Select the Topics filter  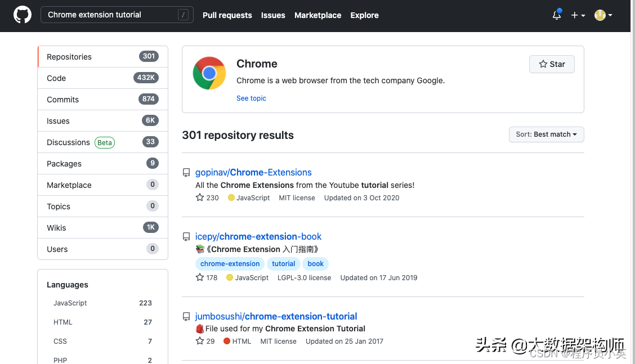[103, 206]
